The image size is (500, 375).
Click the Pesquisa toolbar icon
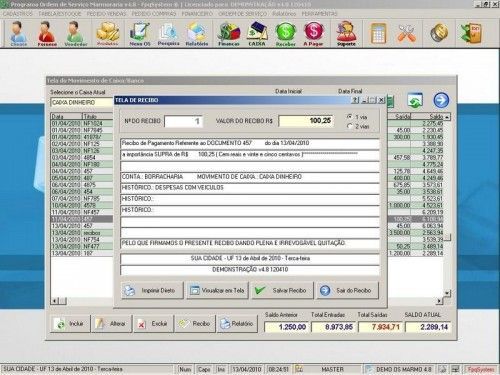[168, 33]
